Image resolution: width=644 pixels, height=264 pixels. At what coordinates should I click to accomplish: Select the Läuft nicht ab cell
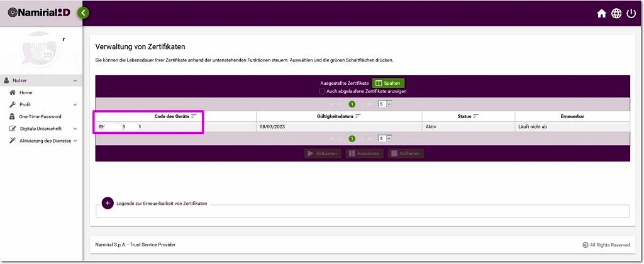pos(572,127)
